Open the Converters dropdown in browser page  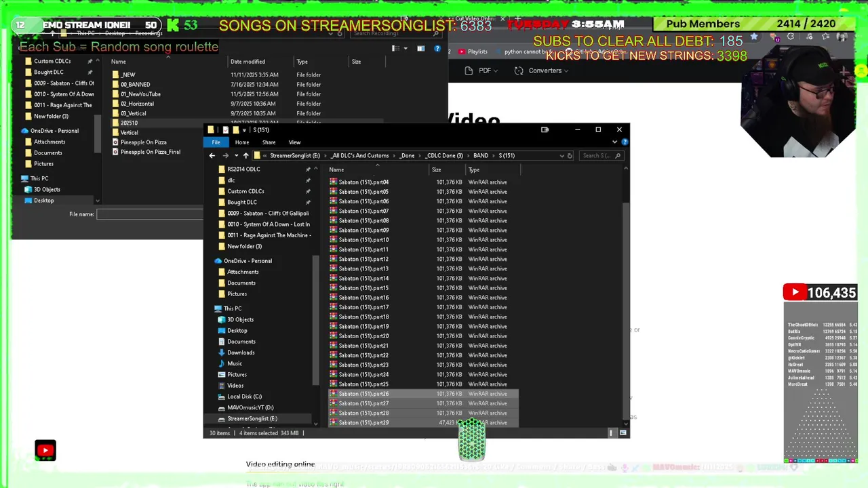541,70
